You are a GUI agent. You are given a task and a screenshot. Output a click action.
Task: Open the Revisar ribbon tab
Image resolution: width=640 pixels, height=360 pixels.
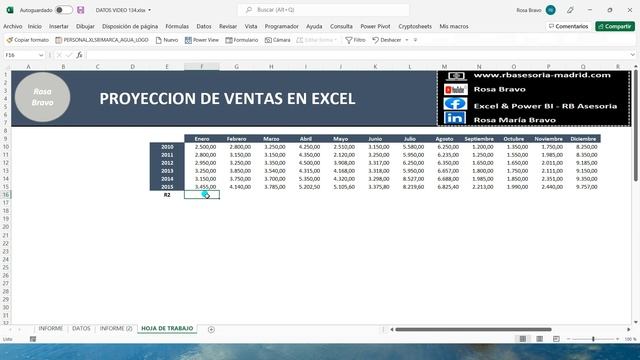pyautogui.click(x=228, y=26)
